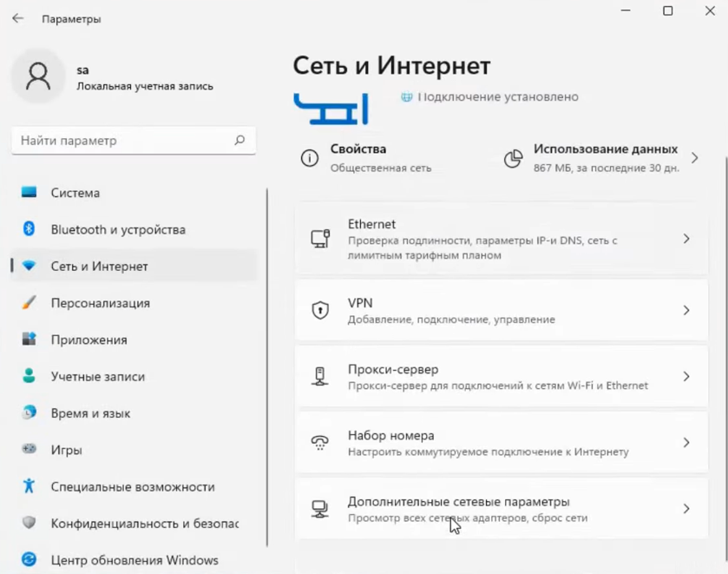
Task: Open the VPN row chevron
Action: click(x=686, y=310)
